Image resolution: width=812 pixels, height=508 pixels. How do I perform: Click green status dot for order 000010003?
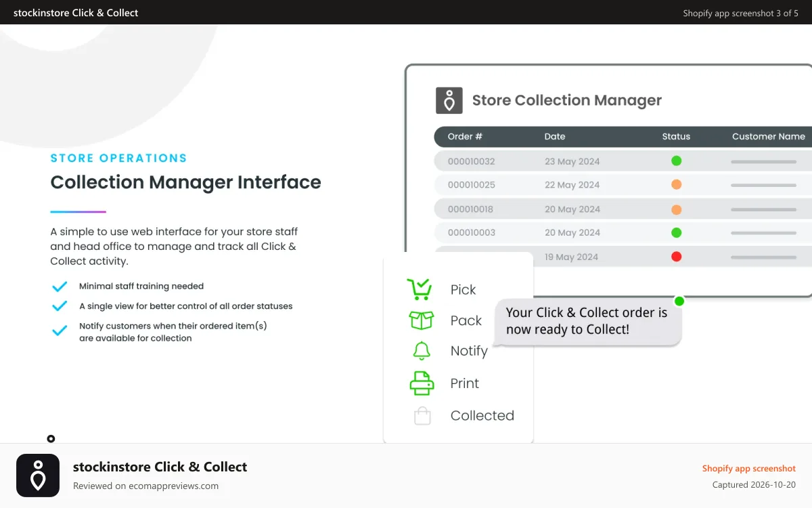[676, 232]
